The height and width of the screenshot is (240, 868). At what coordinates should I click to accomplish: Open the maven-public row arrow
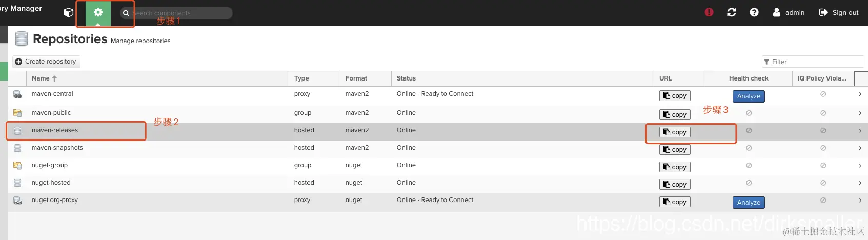(860, 113)
